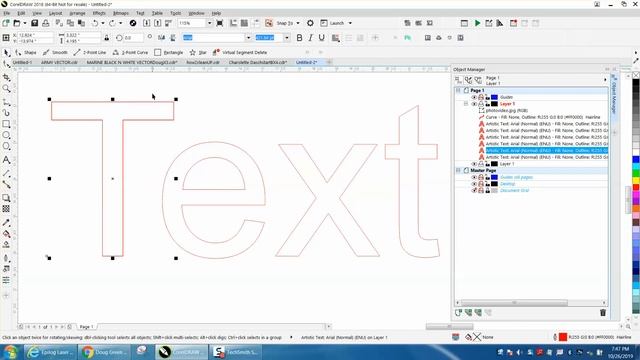The image size is (640, 360).
Task: Click the black swatch atop color palette
Action: pyautogui.click(x=636, y=83)
